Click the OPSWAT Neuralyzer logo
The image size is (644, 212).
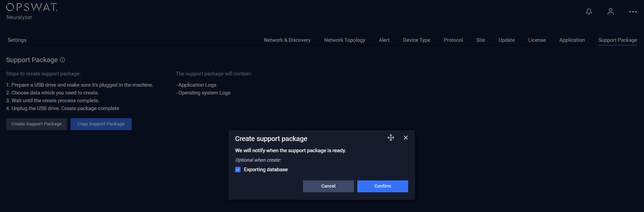[x=32, y=11]
